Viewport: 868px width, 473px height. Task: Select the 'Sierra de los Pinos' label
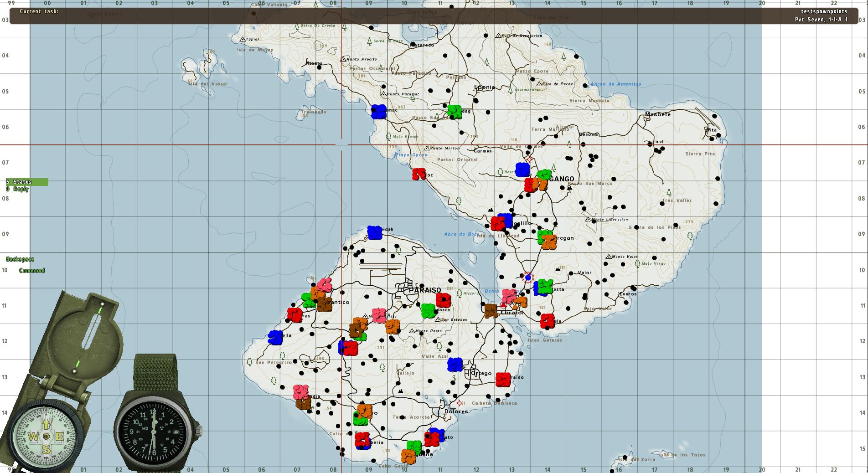coord(655,227)
